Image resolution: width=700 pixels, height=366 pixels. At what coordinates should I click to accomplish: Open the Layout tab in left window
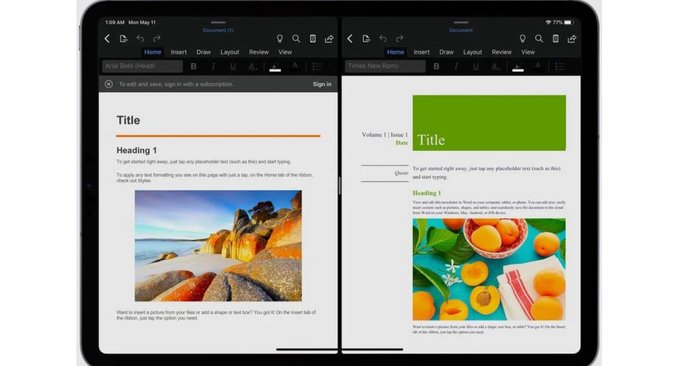tap(230, 52)
